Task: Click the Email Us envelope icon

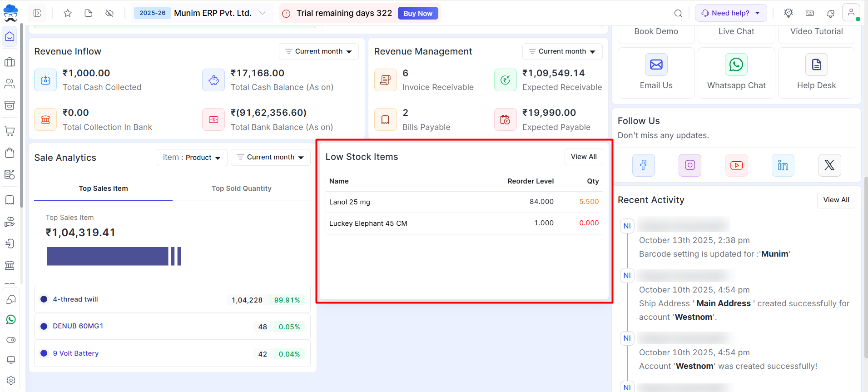Action: [656, 65]
